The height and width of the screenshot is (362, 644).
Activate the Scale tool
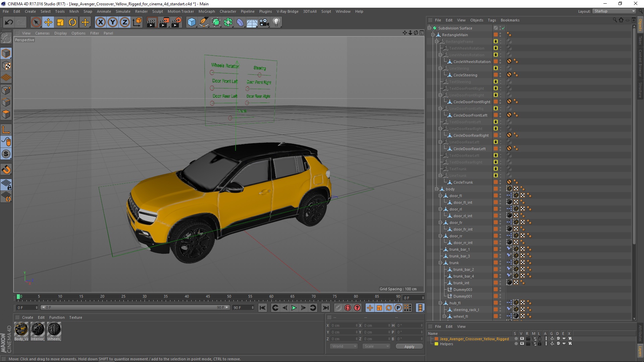tap(60, 22)
